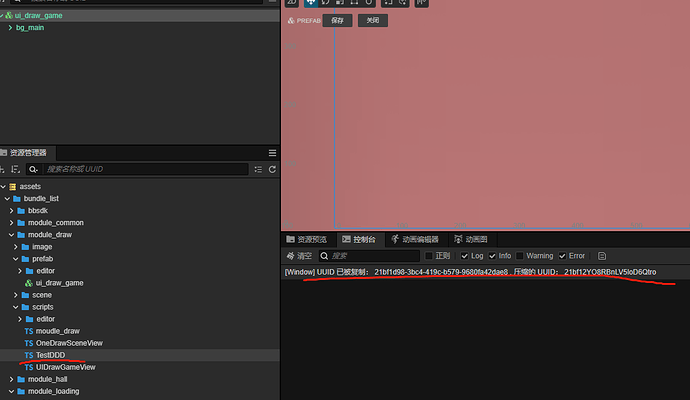
Task: Select the UIDrawGameView script
Action: click(x=139, y=367)
